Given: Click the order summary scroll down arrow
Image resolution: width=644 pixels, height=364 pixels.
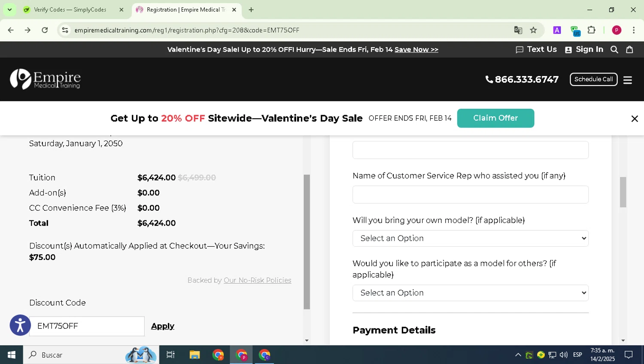Looking at the screenshot, I should pos(307,340).
